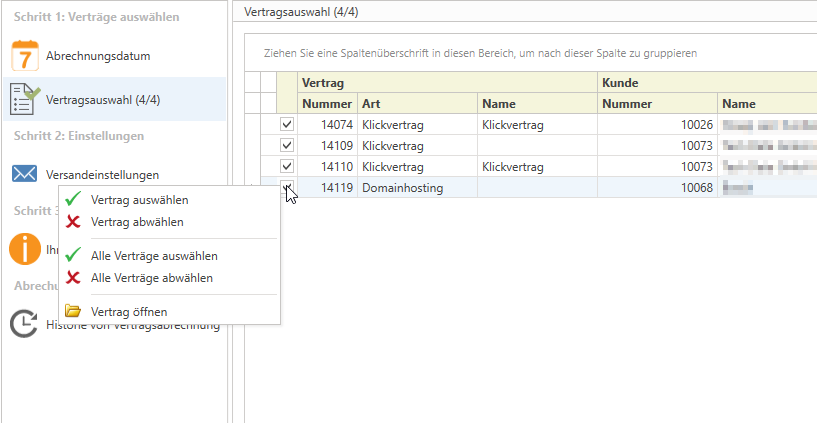The height and width of the screenshot is (423, 817).
Task: Click the Kunde Nummer column header
Action: pyautogui.click(x=657, y=103)
